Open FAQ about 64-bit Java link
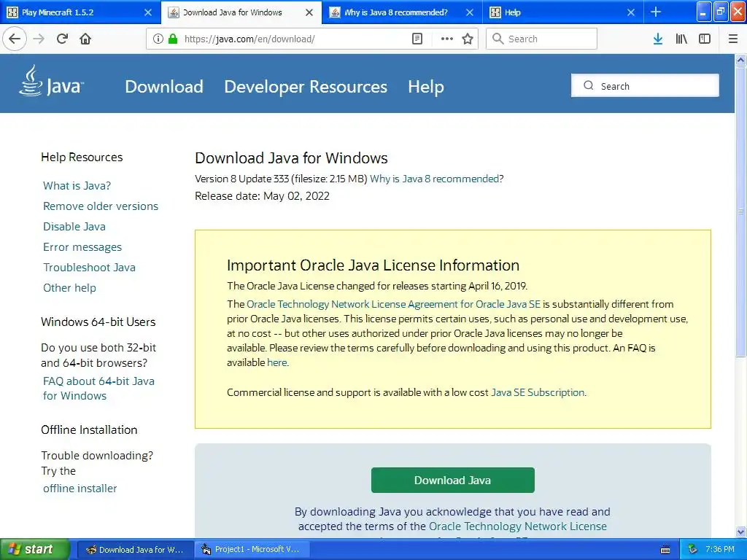Screen dimensions: 747x560 [98, 389]
